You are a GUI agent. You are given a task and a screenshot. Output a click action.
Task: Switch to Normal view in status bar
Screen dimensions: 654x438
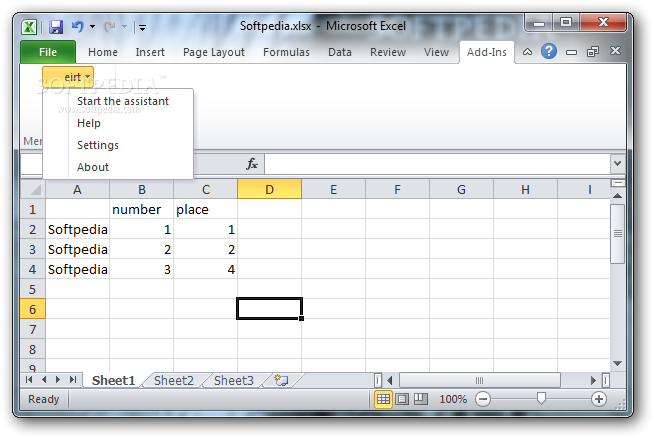(383, 399)
